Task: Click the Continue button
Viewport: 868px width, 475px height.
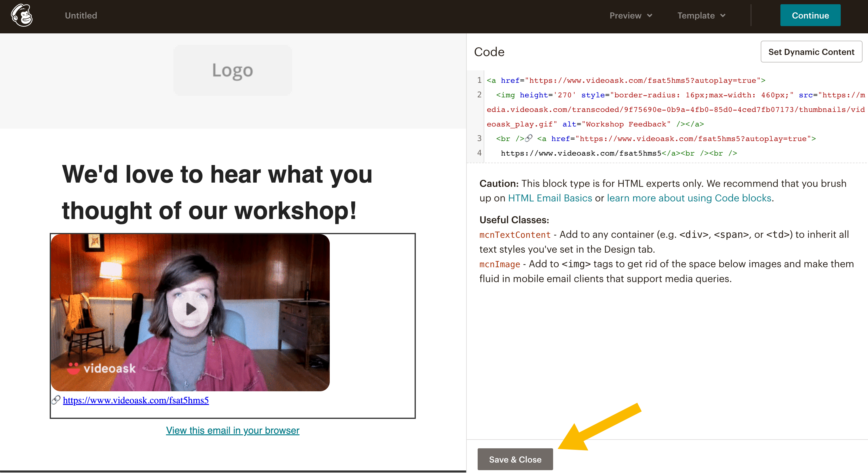Action: click(x=810, y=15)
